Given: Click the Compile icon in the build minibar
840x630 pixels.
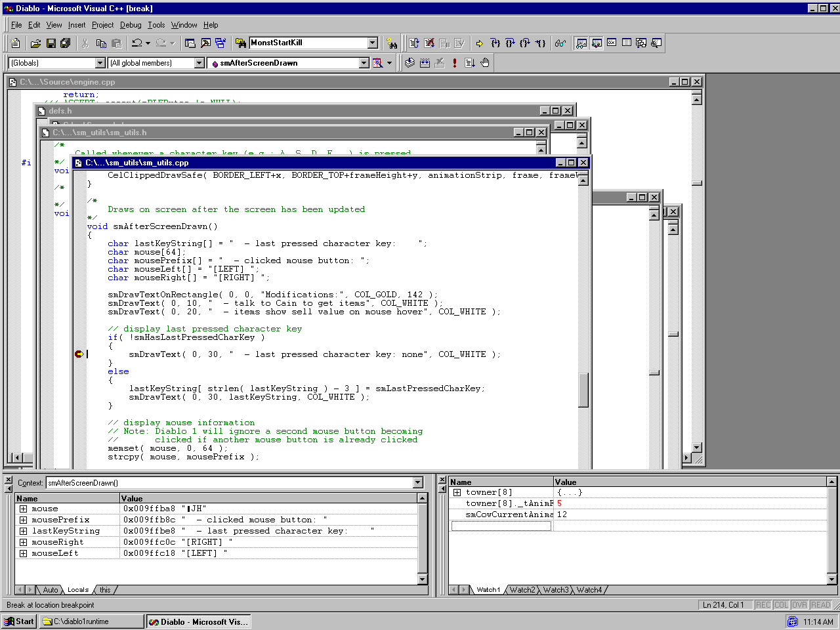Looking at the screenshot, I should click(409, 63).
